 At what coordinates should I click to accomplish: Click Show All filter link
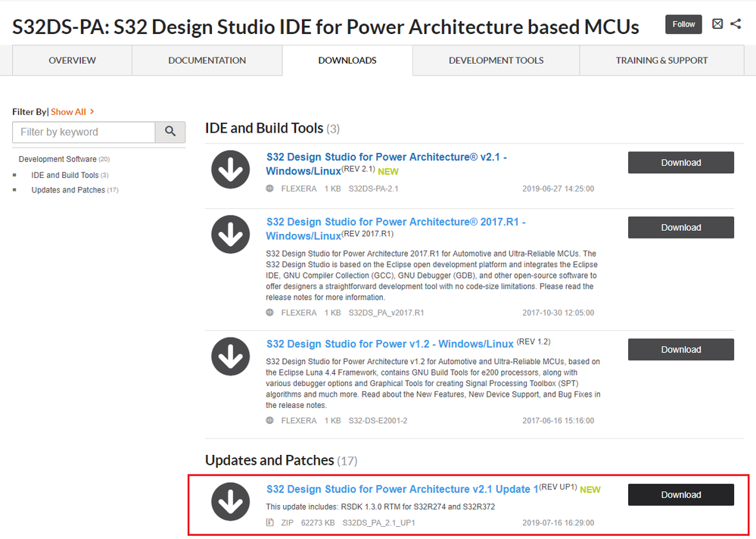click(x=73, y=112)
